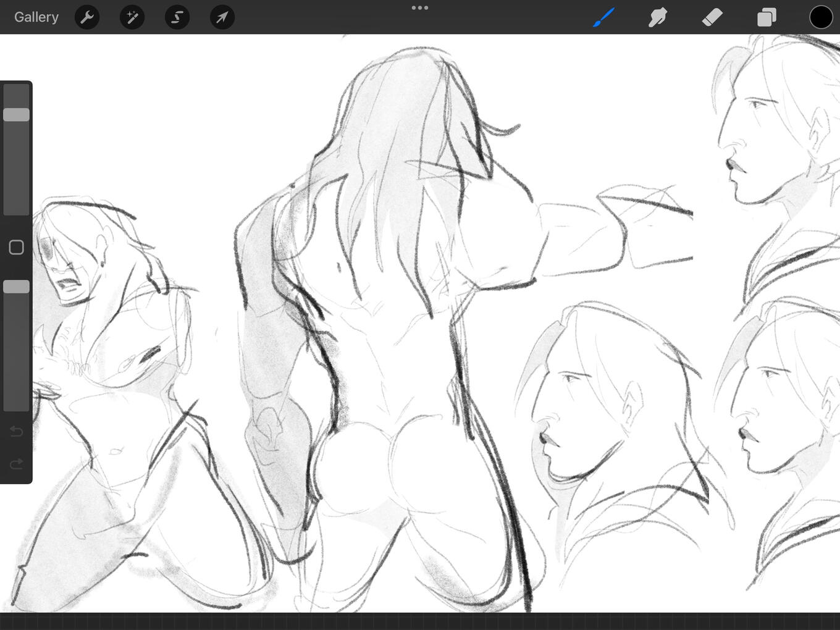Open the Adjustments magic wand menu
This screenshot has width=840, height=630.
[132, 17]
